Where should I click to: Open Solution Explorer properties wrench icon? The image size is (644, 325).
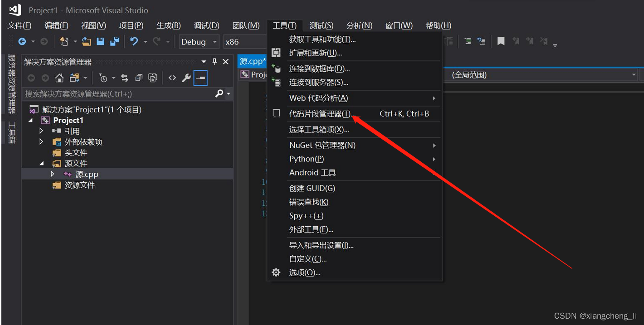point(186,78)
